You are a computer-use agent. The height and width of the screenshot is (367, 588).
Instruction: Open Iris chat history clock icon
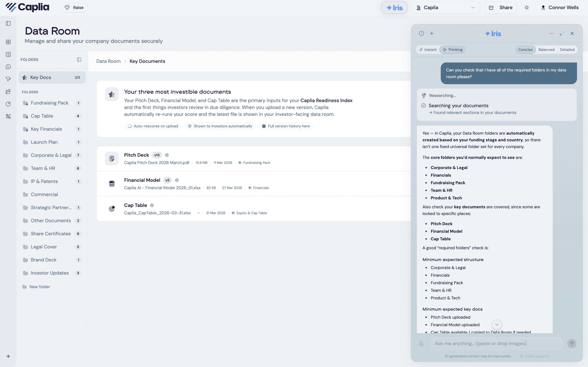coord(421,34)
